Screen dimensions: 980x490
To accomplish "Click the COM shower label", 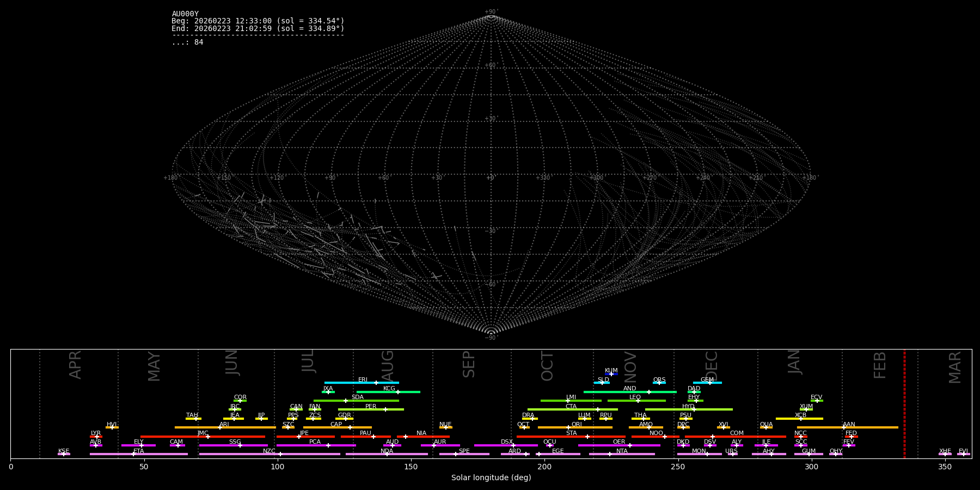I will pyautogui.click(x=737, y=433).
